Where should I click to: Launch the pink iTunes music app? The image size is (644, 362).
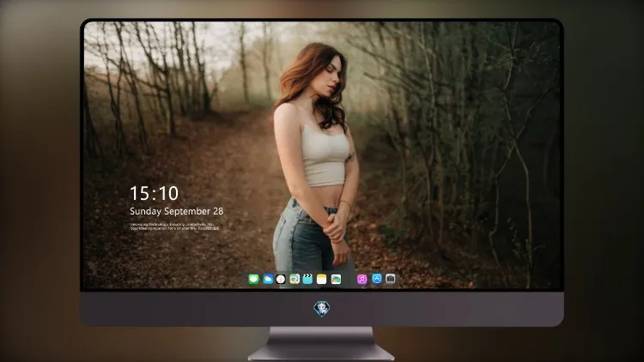point(361,279)
